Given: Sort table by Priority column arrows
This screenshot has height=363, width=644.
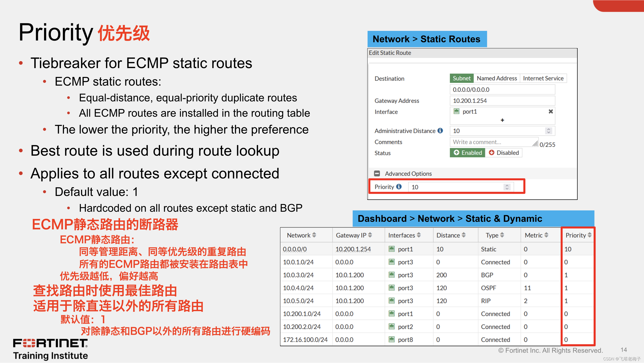Looking at the screenshot, I should click(x=589, y=235).
